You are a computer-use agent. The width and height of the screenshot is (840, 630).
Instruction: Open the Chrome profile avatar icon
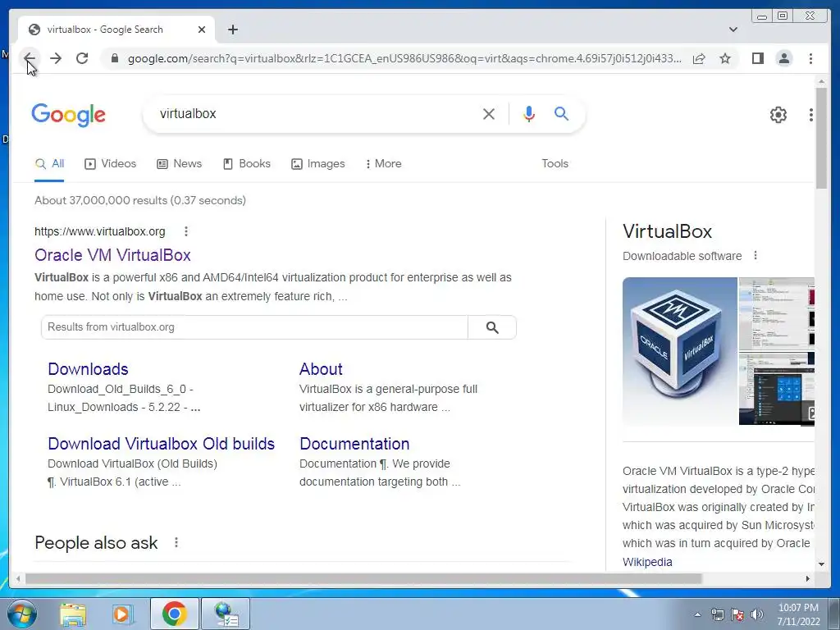point(783,58)
